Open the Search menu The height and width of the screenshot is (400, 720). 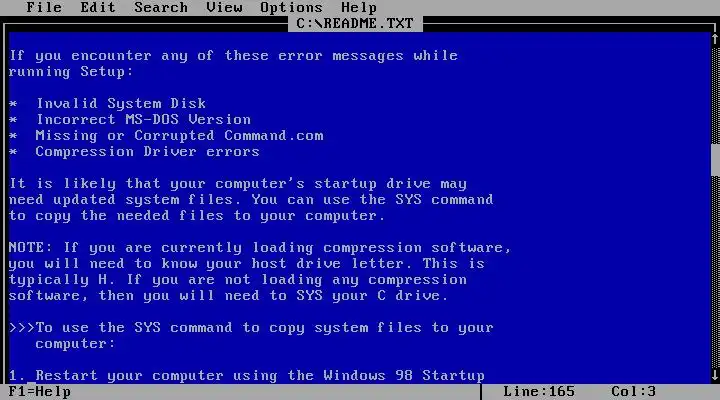[161, 7]
